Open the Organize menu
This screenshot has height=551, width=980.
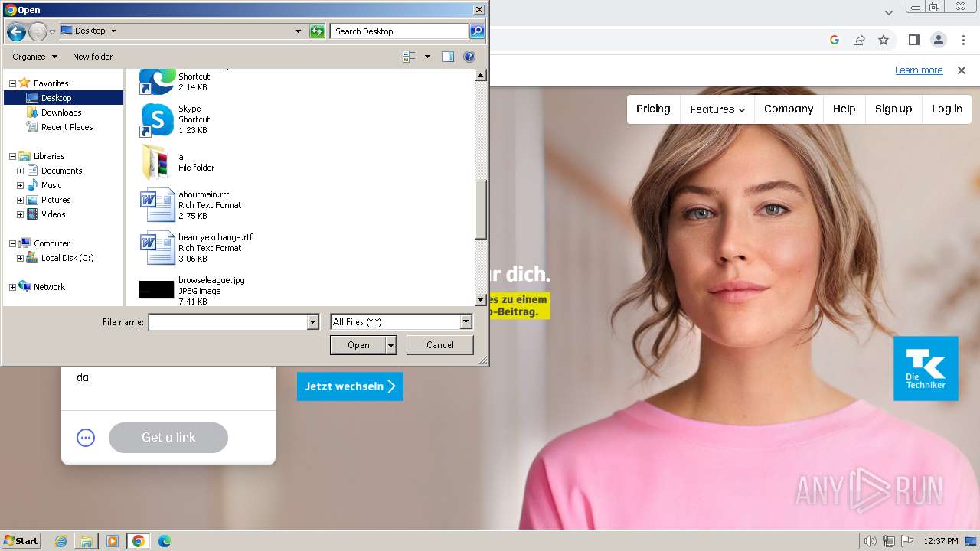pyautogui.click(x=34, y=57)
